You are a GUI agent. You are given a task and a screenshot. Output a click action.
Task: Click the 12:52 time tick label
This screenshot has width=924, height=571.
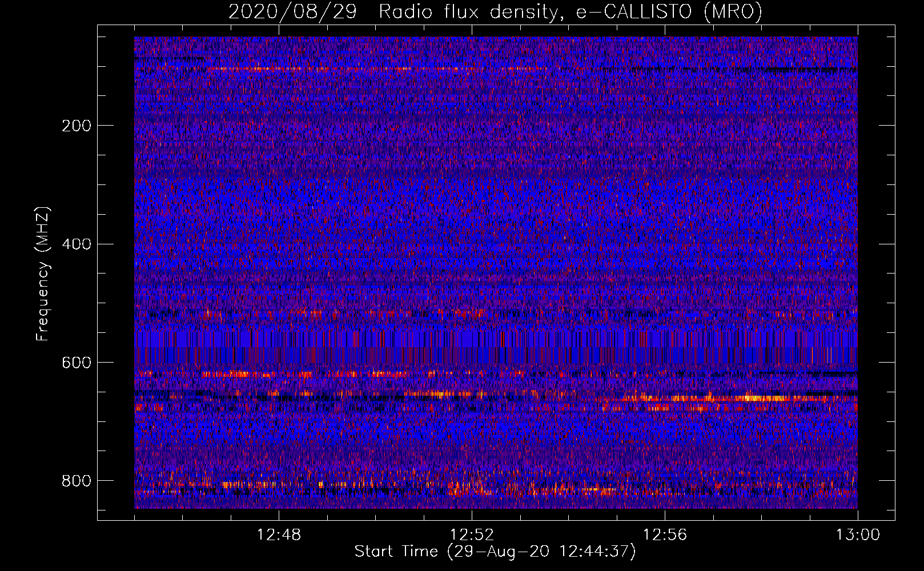[472, 535]
